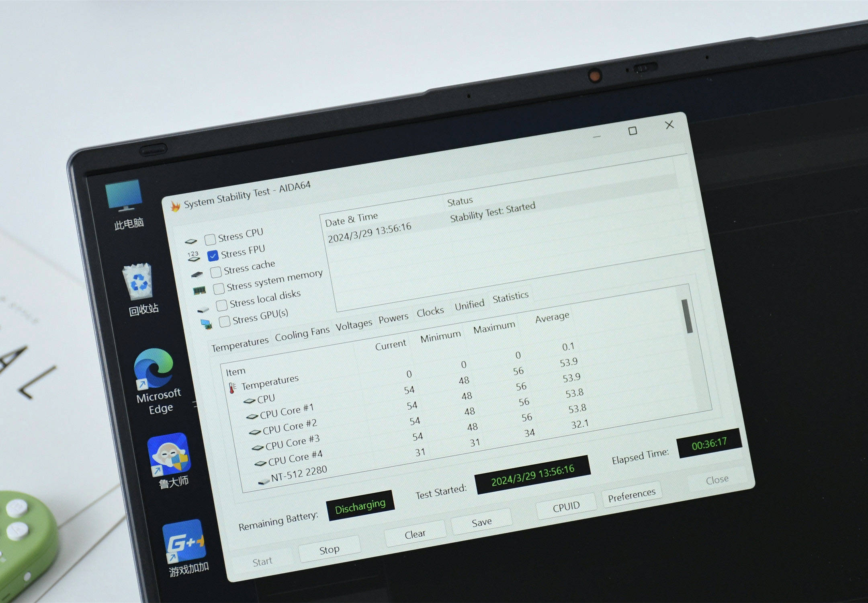868x603 pixels.
Task: Click the chip icon of CPU Core #2
Action: [x=255, y=432]
